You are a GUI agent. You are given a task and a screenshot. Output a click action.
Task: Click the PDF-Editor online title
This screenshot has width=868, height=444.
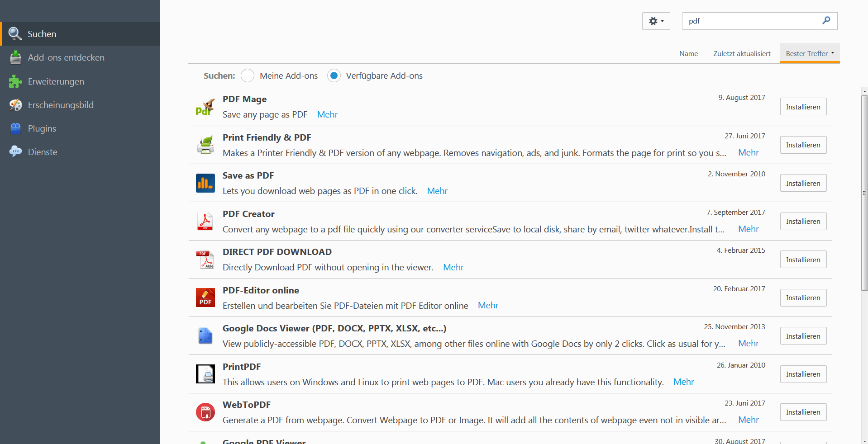coord(261,290)
